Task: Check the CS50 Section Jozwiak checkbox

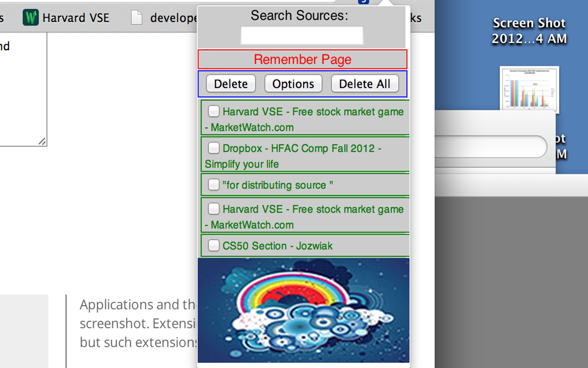Action: (214, 245)
